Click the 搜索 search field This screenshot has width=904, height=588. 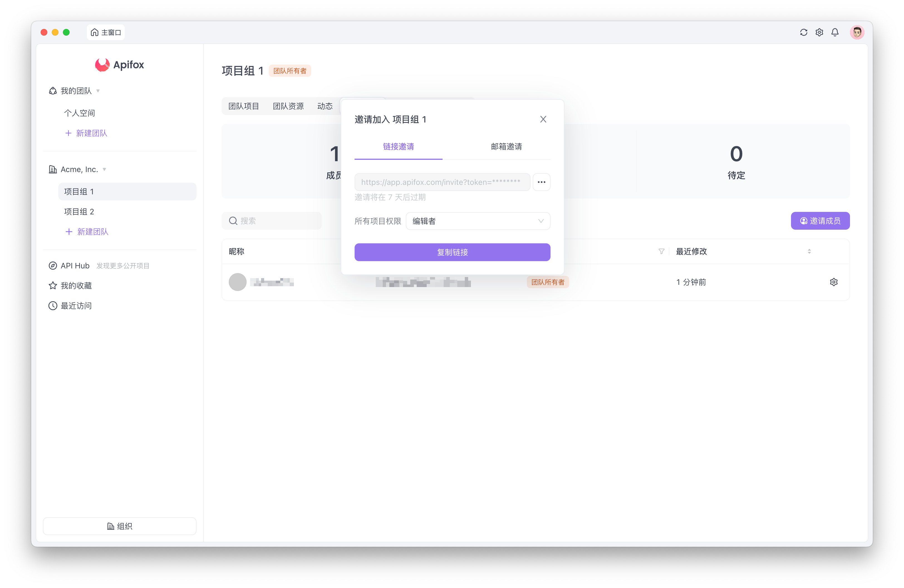point(272,221)
